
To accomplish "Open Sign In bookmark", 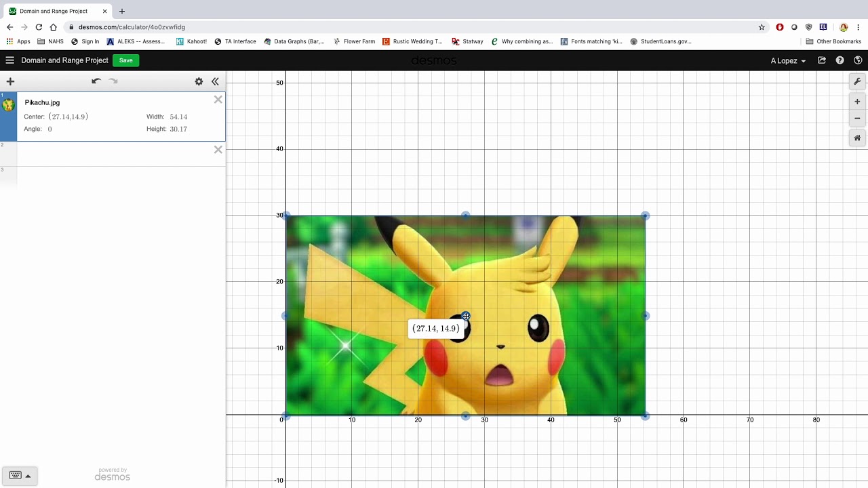I will coord(85,41).
